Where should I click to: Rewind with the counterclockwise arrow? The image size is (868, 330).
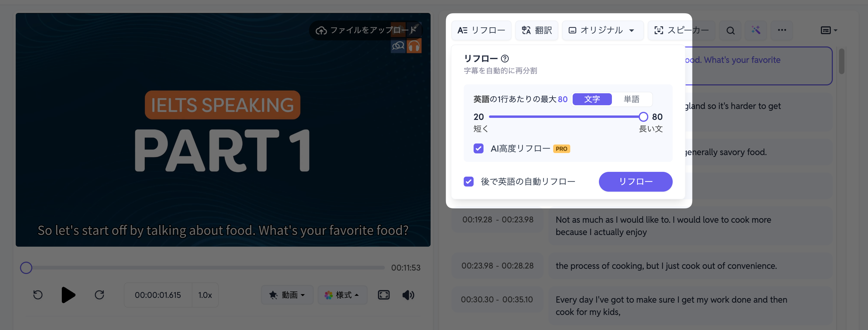[38, 295]
